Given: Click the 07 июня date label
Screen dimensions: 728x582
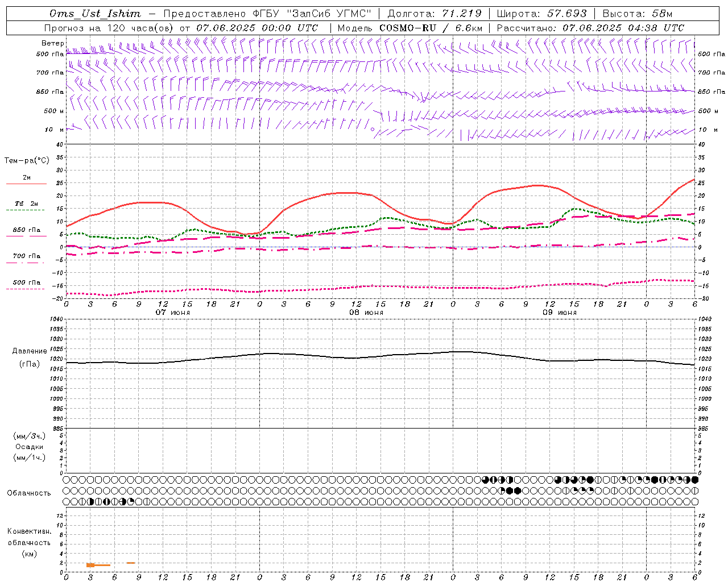Looking at the screenshot, I should click(173, 313).
